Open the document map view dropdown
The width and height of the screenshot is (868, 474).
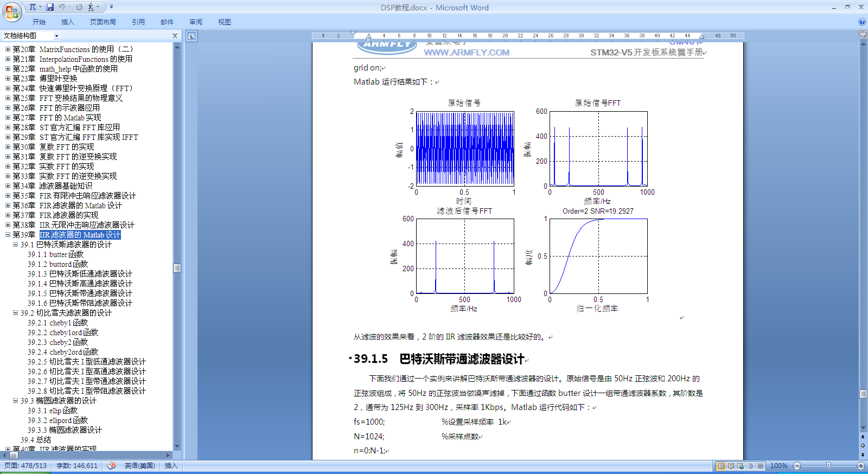click(x=56, y=36)
